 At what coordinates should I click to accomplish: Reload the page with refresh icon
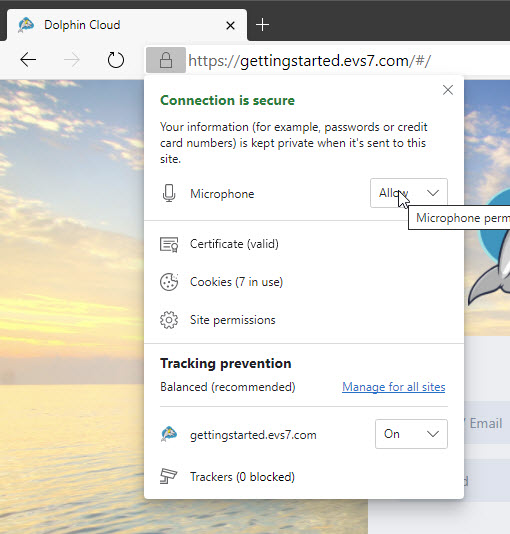point(116,60)
